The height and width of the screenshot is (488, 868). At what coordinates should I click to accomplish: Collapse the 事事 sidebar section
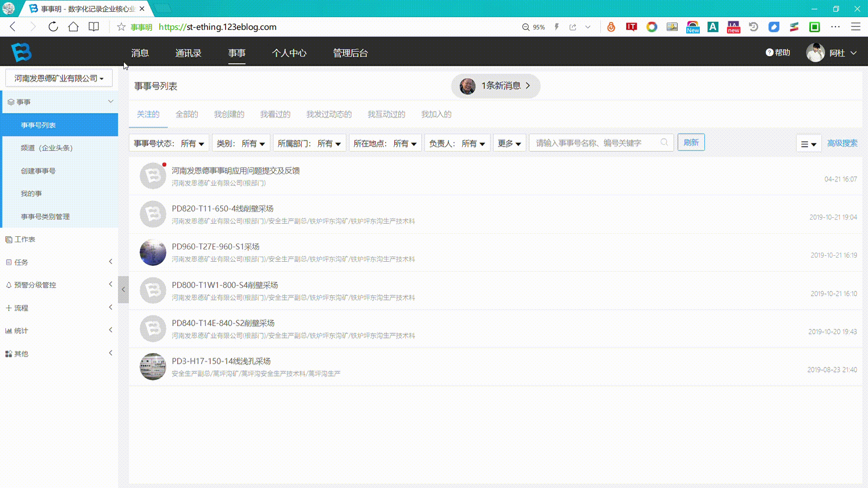(x=110, y=102)
